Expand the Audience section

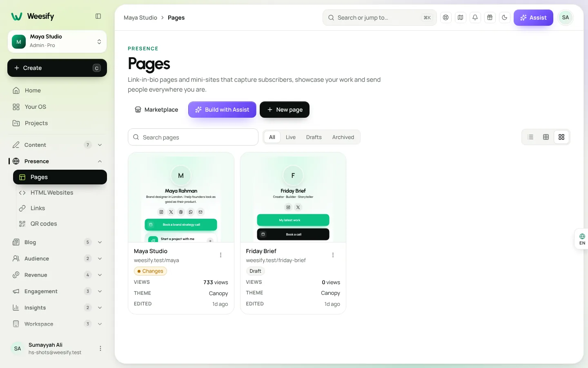click(57, 258)
